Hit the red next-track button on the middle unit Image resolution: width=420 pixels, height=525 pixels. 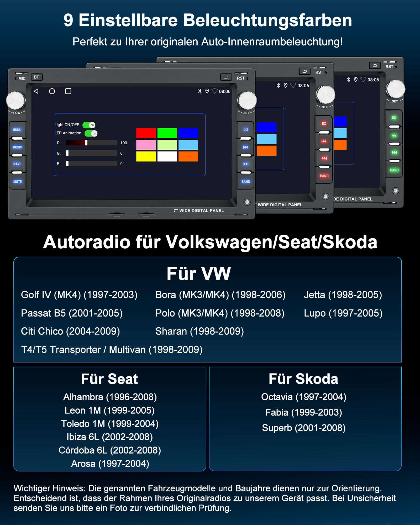(x=324, y=158)
